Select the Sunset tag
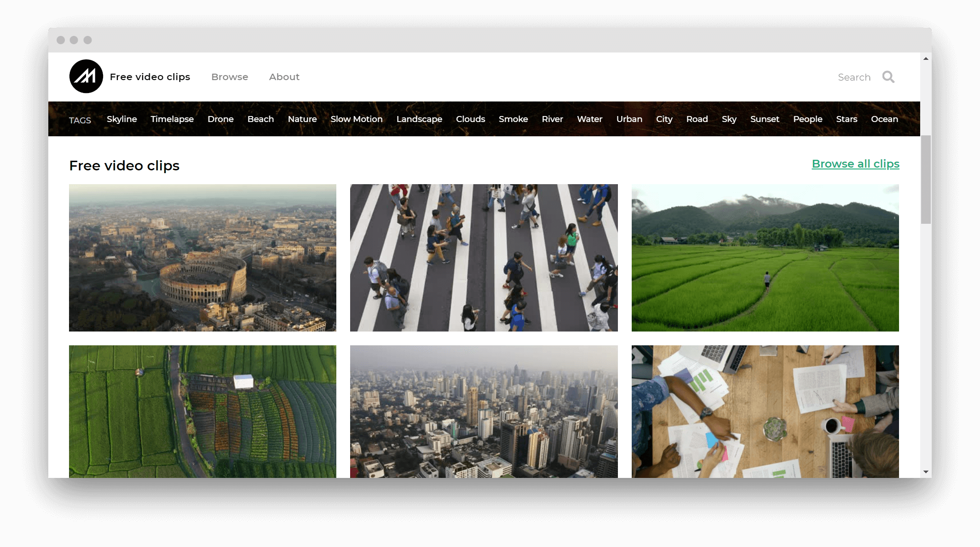 [x=764, y=119]
